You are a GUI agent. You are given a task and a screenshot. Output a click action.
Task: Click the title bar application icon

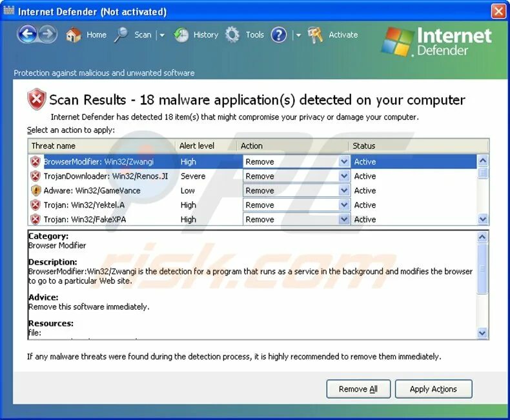9,10
